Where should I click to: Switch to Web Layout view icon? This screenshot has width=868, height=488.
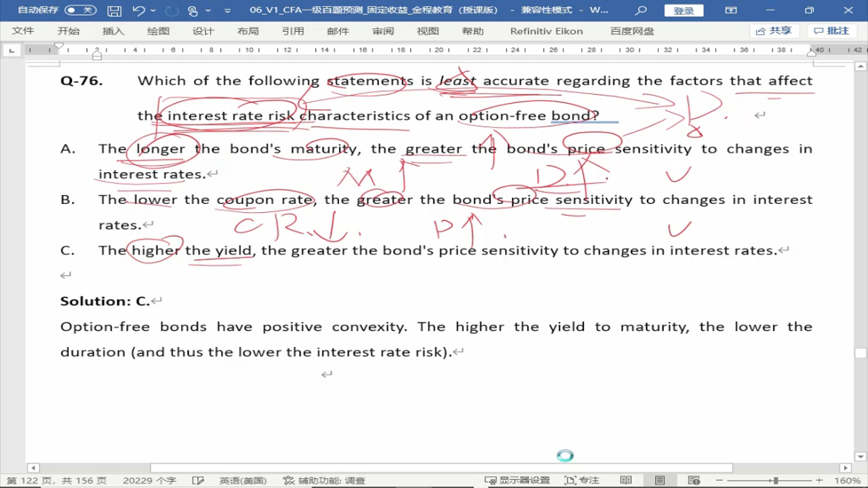click(694, 481)
